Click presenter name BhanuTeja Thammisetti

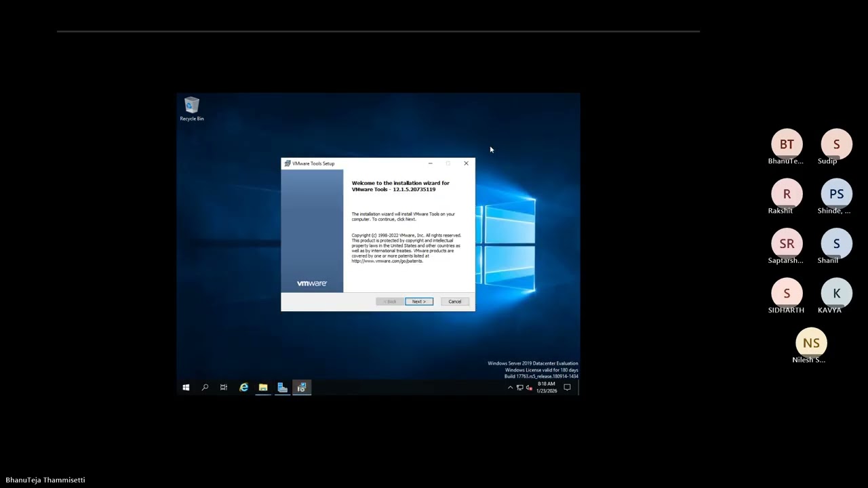point(45,480)
